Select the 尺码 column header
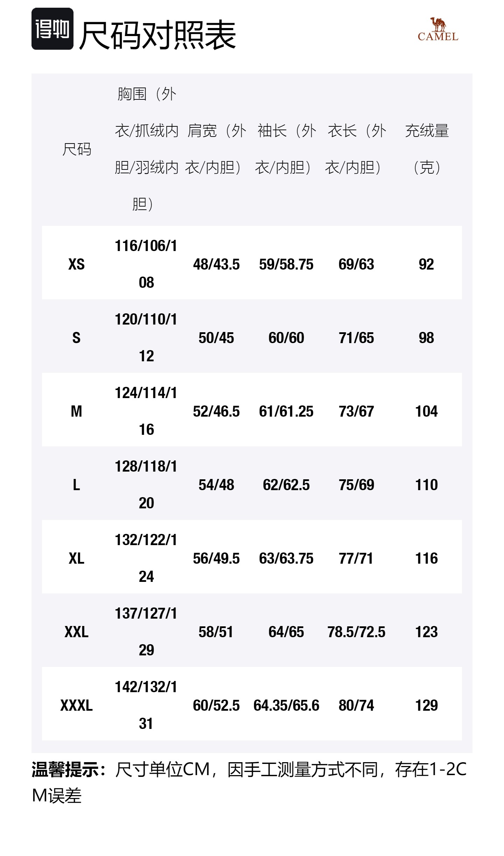 point(77,149)
